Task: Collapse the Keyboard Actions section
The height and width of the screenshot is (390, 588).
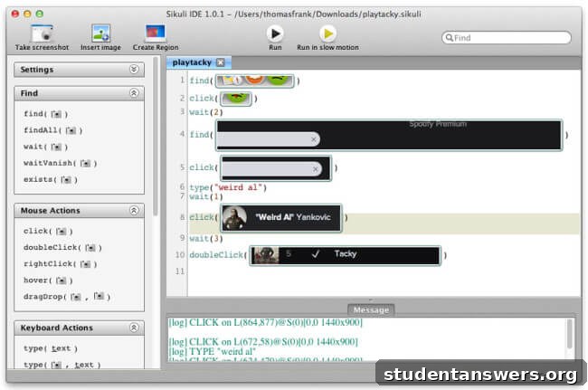Action: tap(134, 328)
